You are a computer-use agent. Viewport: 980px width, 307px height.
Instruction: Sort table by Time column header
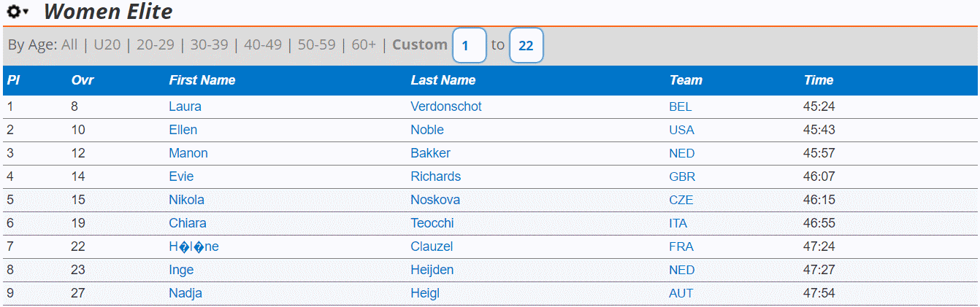(819, 80)
